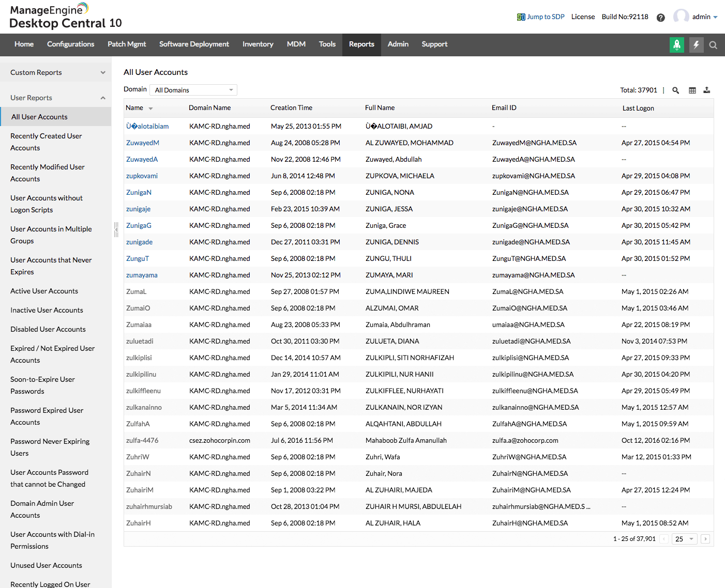
Task: Open the MDM tab
Action: coord(296,44)
